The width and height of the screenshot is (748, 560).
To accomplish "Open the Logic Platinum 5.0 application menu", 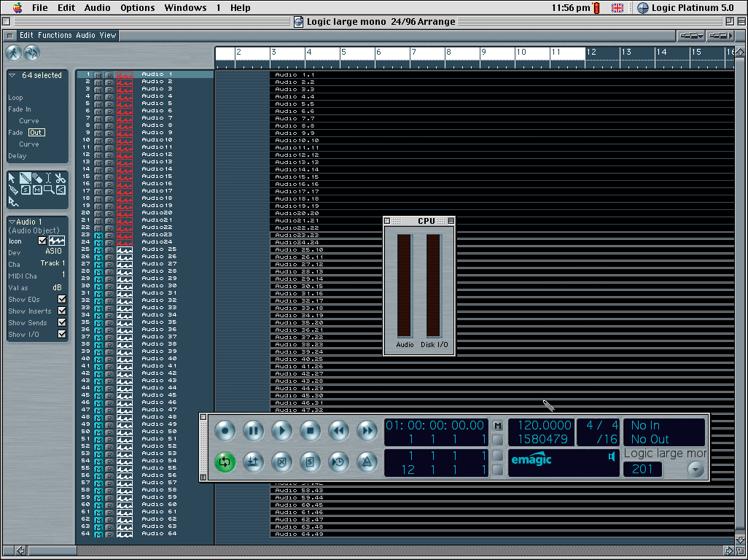I will [686, 7].
